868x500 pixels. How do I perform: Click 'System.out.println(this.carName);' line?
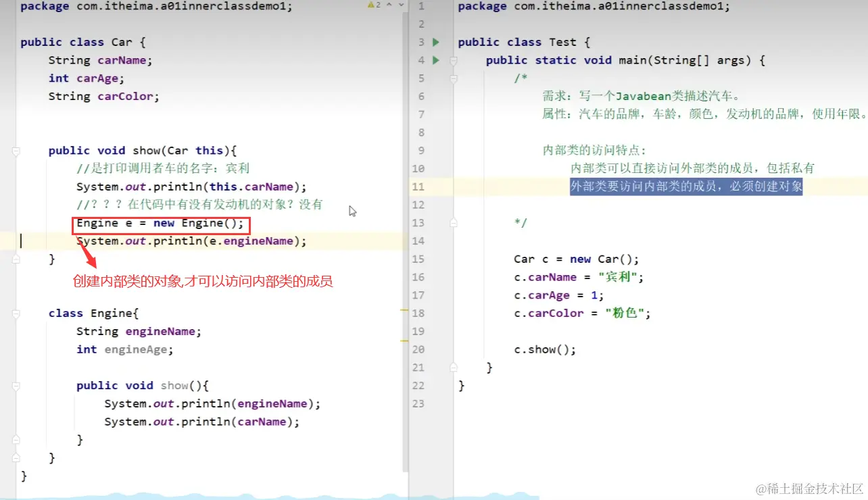191,186
